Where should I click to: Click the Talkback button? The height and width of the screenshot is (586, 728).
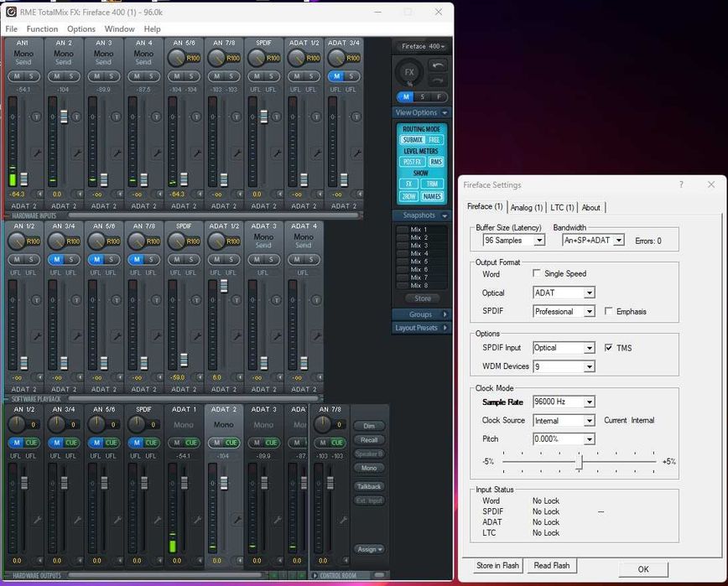(369, 486)
